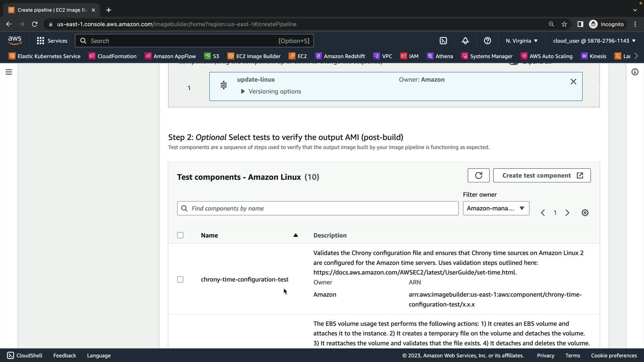Screen dimensions: 644x362
Task: Open the side navigation hamburger menu
Action: click(9, 72)
